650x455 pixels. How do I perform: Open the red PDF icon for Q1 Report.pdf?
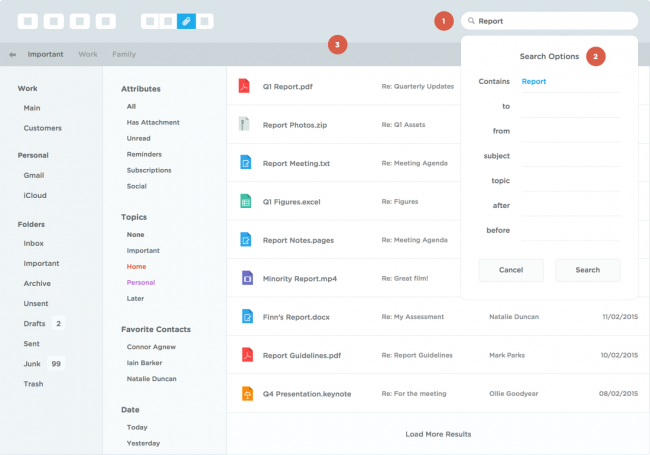(244, 86)
